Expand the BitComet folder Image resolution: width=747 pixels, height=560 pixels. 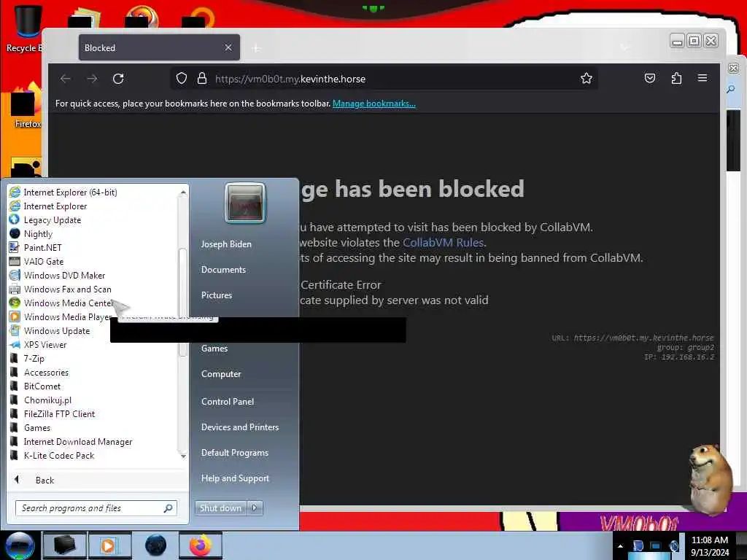pyautogui.click(x=42, y=386)
